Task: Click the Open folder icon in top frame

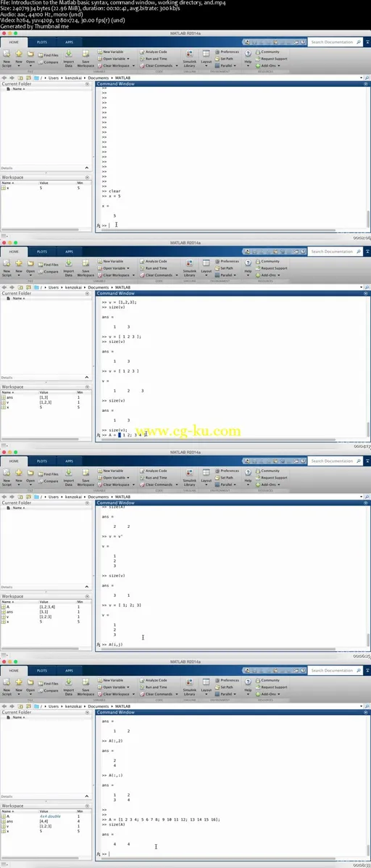Action: (30, 54)
